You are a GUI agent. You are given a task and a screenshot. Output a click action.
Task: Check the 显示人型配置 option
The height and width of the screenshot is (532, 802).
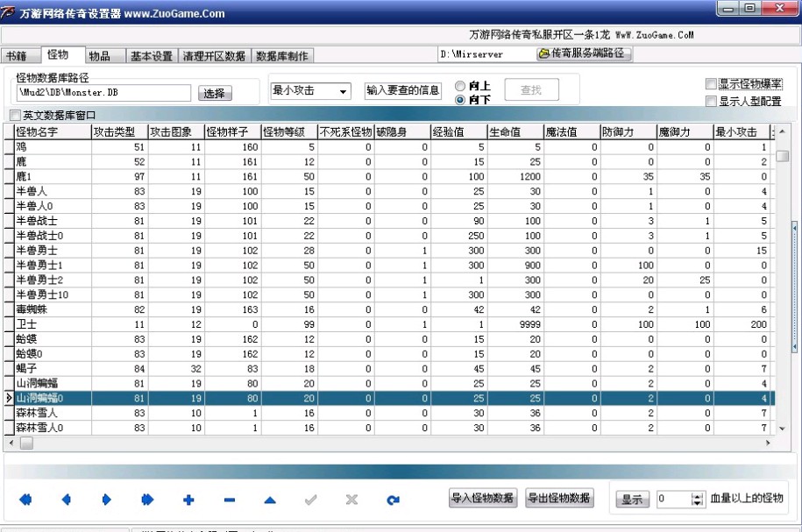click(x=711, y=101)
